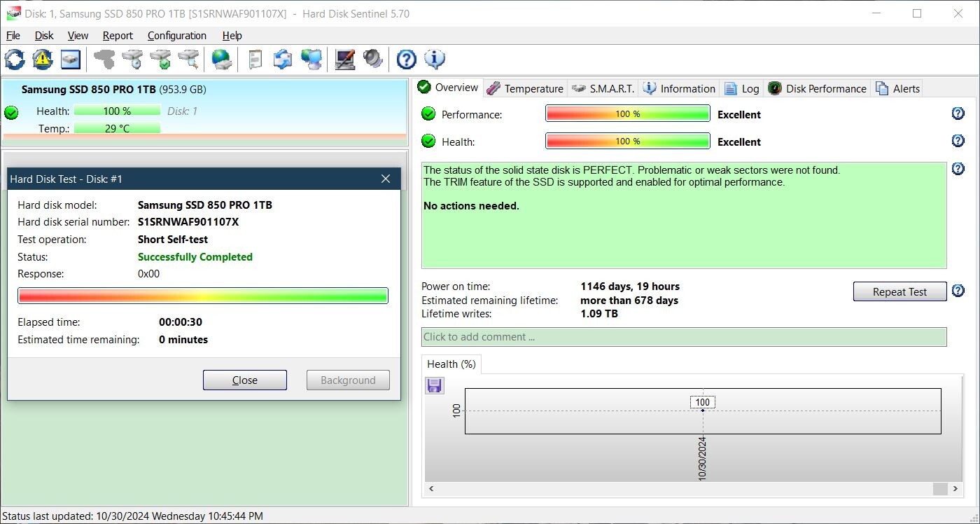
Task: Click the self-test progress bar in dialog
Action: 203,296
